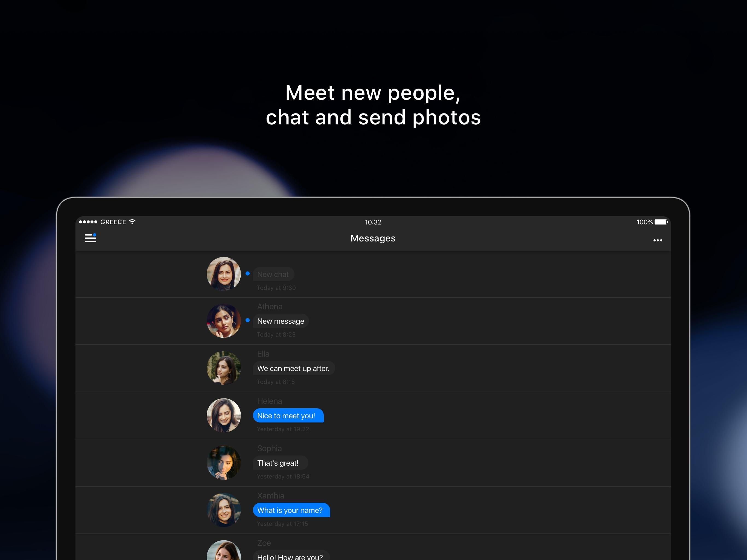Open the three-dot more options menu

[x=658, y=240]
